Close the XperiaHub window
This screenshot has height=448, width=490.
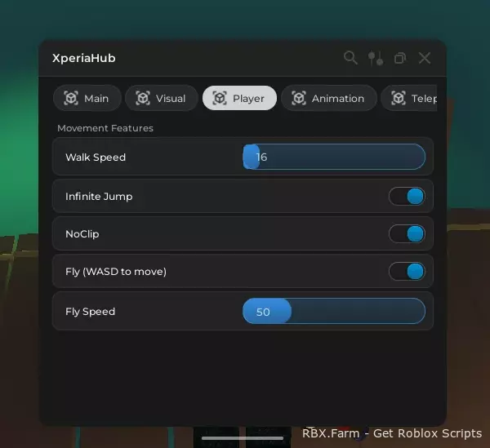pyautogui.click(x=425, y=58)
